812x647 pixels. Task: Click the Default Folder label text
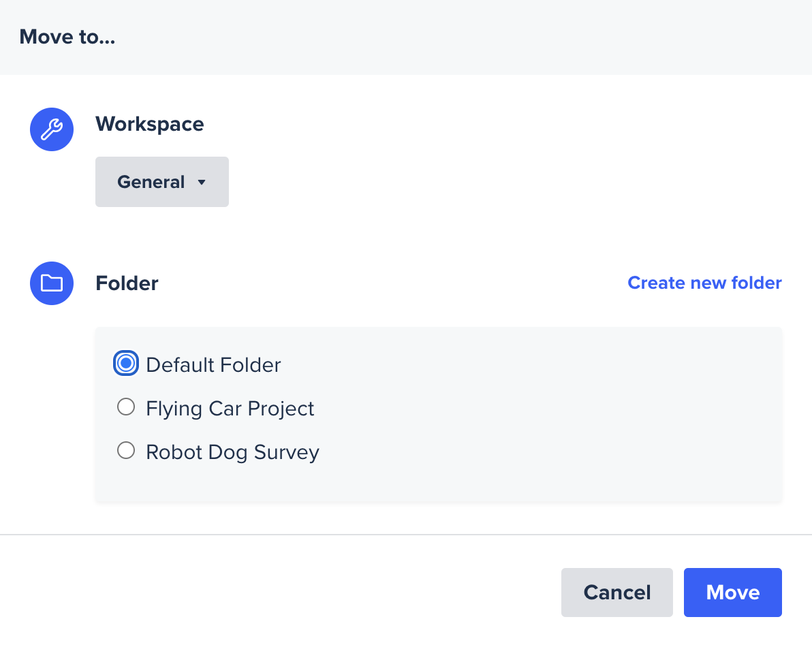tap(213, 365)
